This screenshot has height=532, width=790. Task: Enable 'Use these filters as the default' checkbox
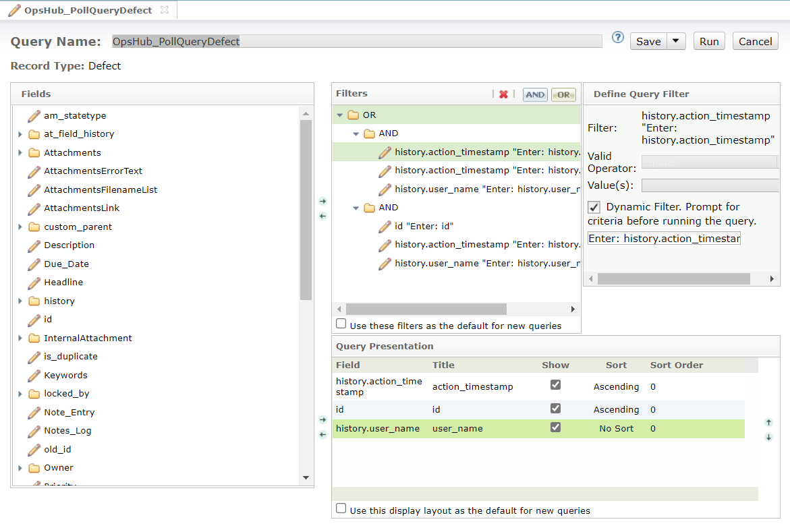341,324
